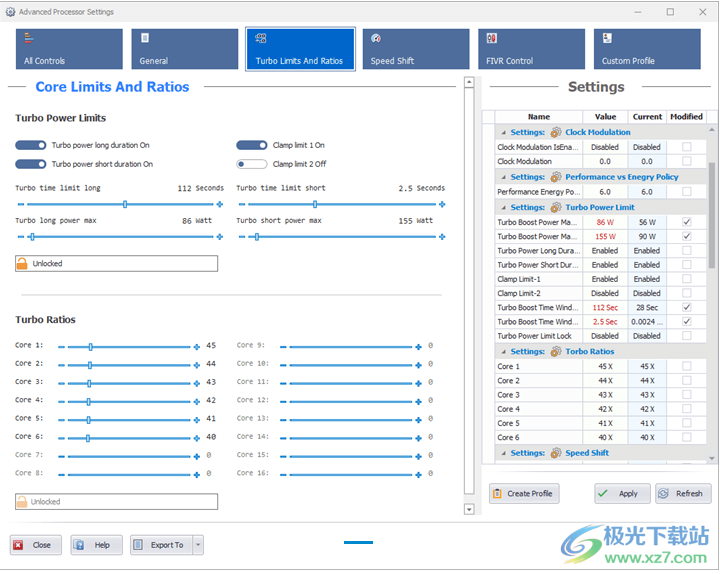
Task: Turn off Clamp limit 1 switch
Action: point(252,145)
